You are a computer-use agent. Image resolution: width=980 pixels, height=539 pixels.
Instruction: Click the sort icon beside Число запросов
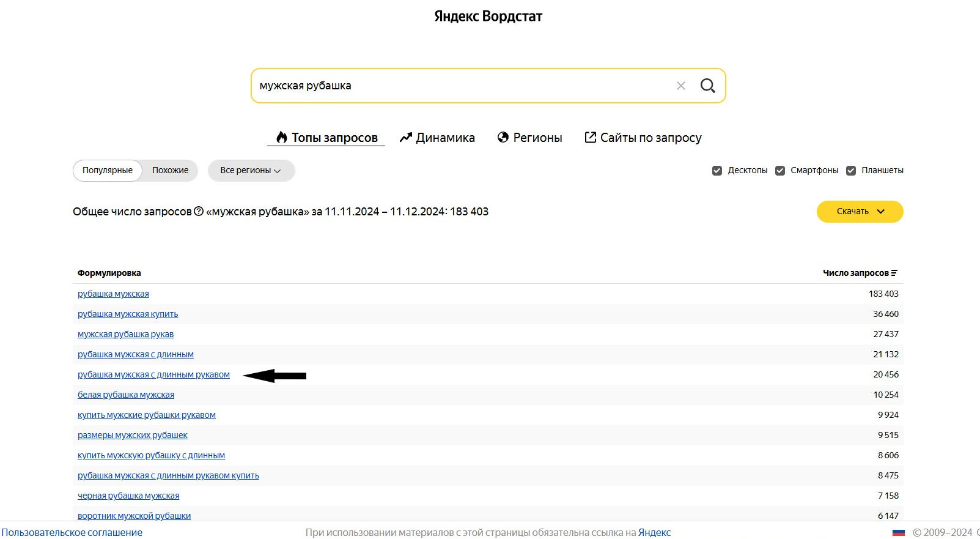point(894,273)
